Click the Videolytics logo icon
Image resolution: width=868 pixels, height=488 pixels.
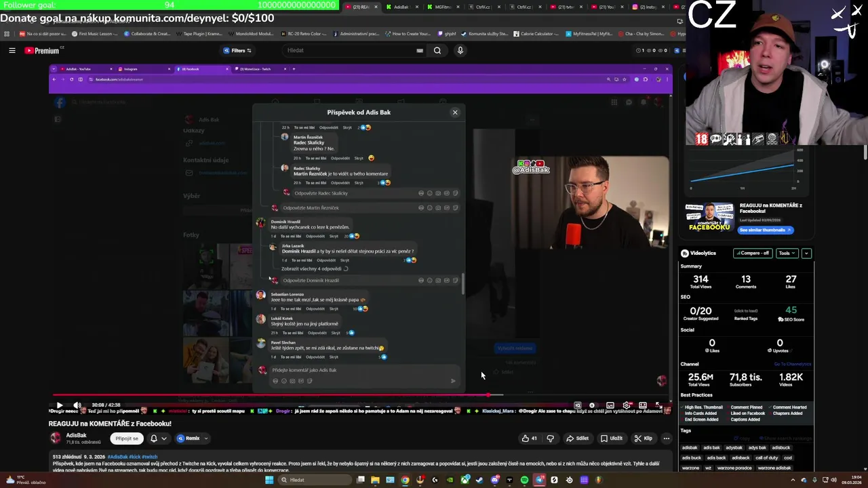pyautogui.click(x=684, y=253)
